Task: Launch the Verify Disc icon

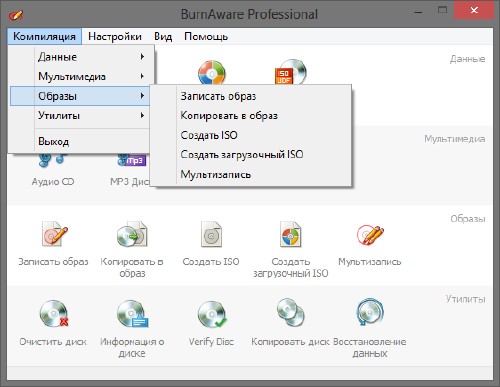Action: click(212, 314)
